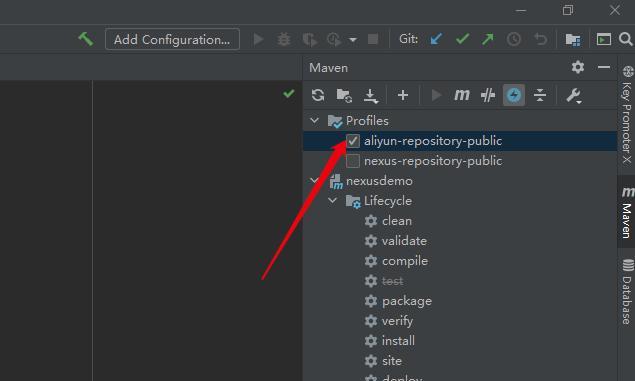
Task: Open the Key Promoter X side tab
Action: (x=627, y=114)
